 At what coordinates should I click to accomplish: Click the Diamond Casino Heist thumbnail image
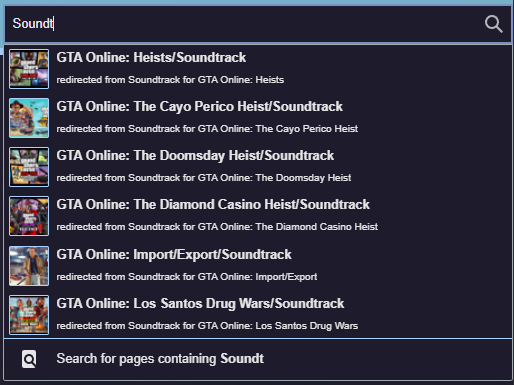pos(29,216)
